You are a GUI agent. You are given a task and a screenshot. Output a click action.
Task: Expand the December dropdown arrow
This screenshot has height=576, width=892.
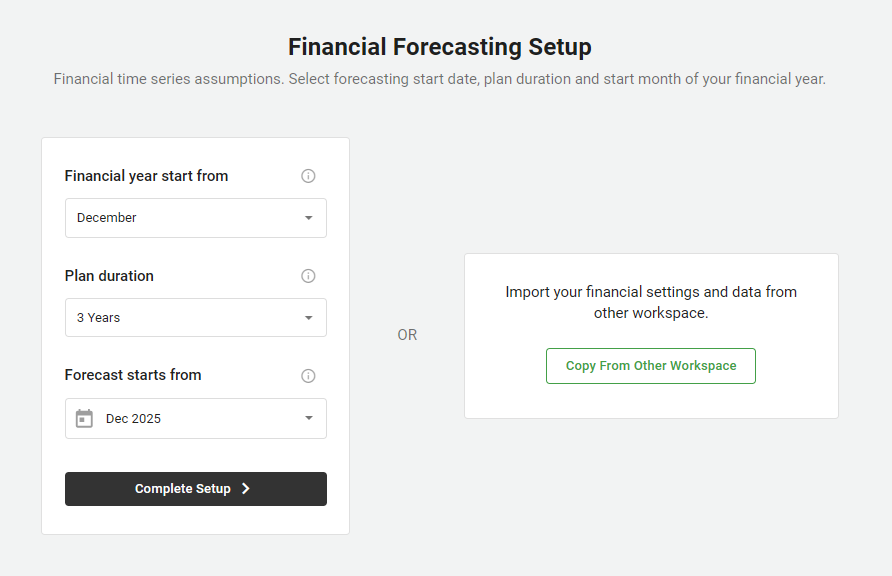(x=308, y=218)
